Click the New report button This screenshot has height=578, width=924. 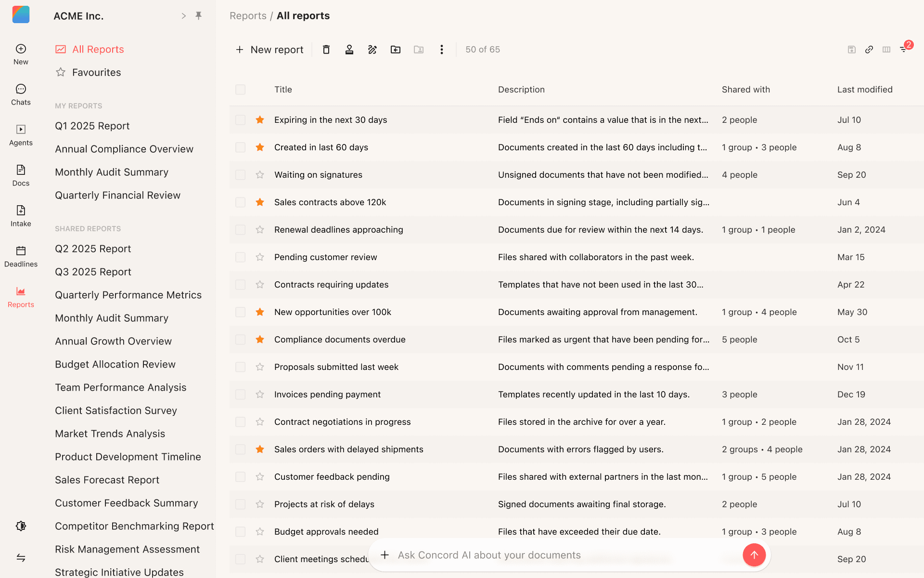pos(269,50)
